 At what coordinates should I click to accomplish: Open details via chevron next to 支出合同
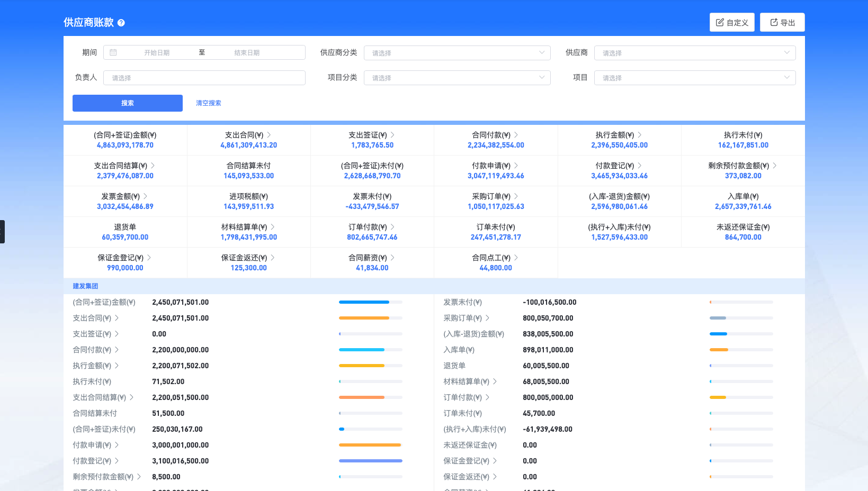coord(269,134)
